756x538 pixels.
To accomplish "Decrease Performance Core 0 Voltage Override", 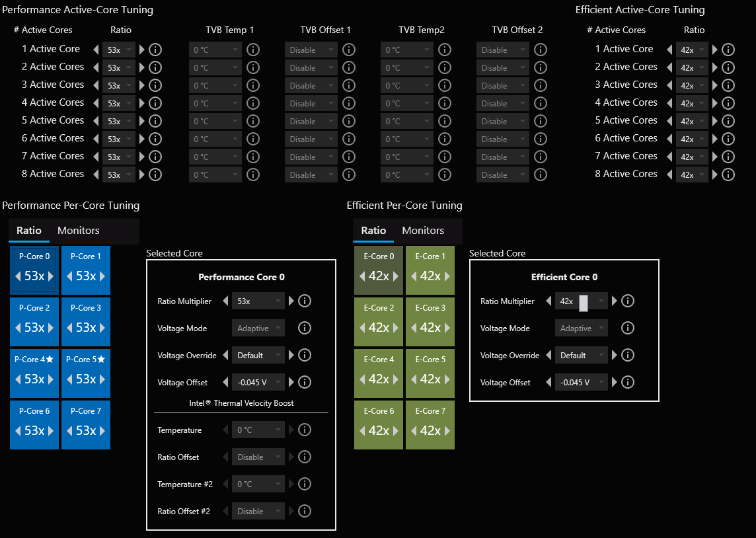I will (x=225, y=355).
